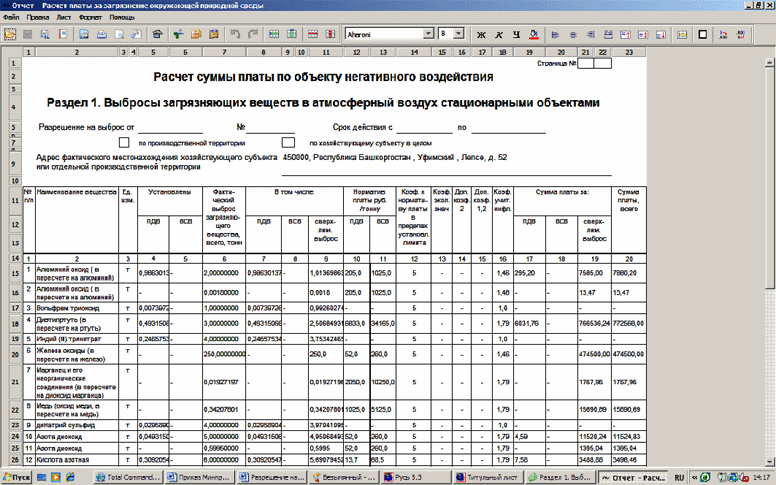Viewport: 776px width, 485px height.
Task: Select row header 15
Action: [x=15, y=273]
